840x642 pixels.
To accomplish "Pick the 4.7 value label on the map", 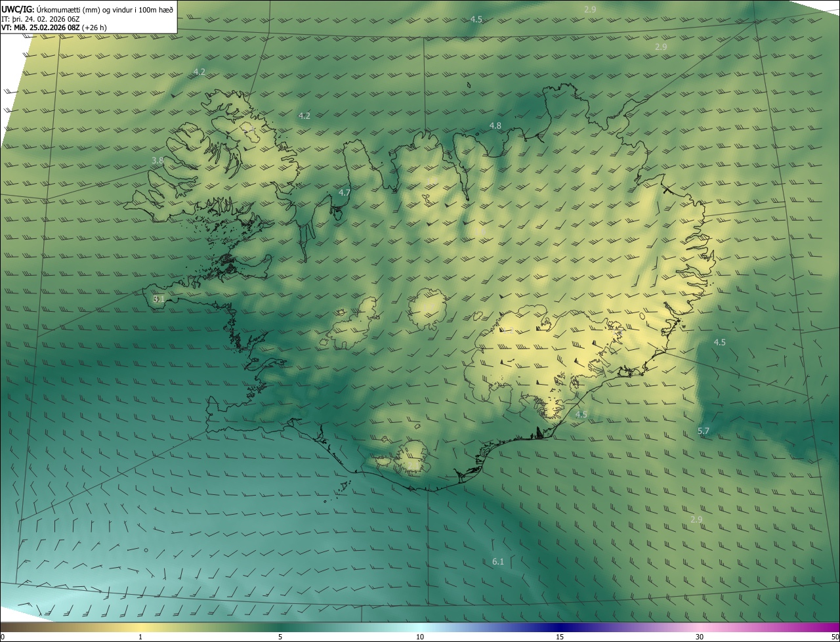I will [x=345, y=192].
